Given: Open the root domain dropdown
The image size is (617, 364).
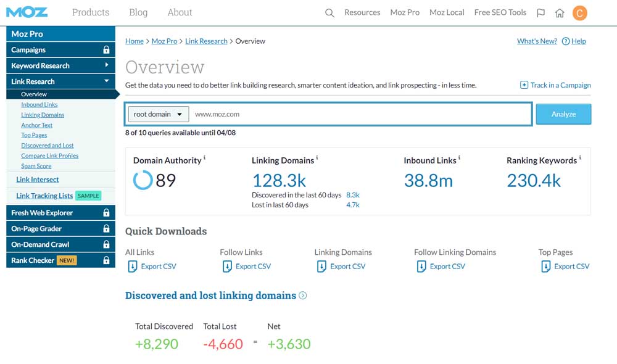Looking at the screenshot, I should pyautogui.click(x=158, y=114).
